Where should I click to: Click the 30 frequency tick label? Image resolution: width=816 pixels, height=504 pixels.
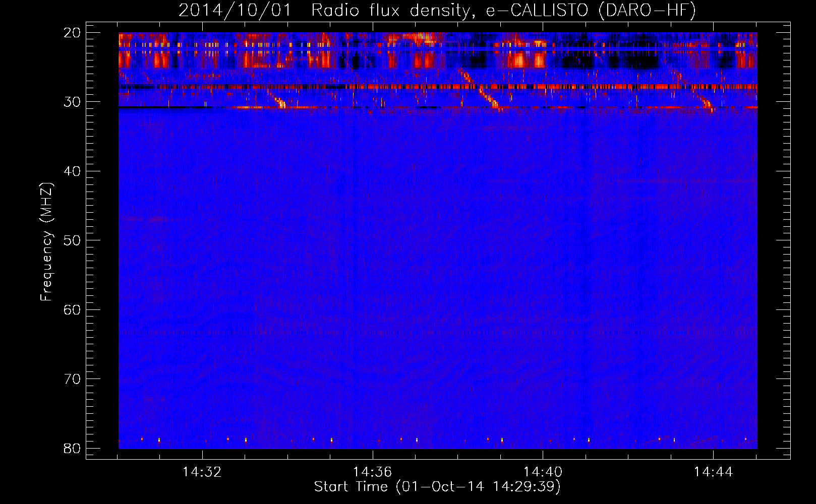point(73,102)
